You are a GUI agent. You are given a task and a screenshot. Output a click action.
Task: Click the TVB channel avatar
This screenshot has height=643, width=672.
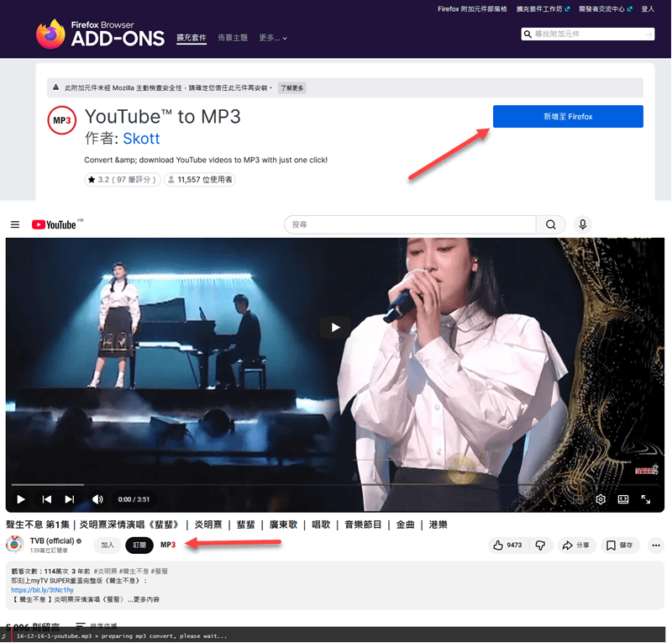[14, 545]
